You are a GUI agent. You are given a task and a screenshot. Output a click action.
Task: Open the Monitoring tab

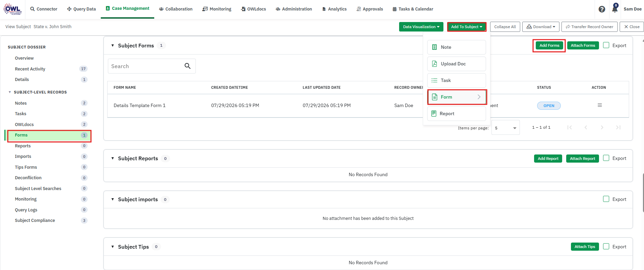coord(217,9)
